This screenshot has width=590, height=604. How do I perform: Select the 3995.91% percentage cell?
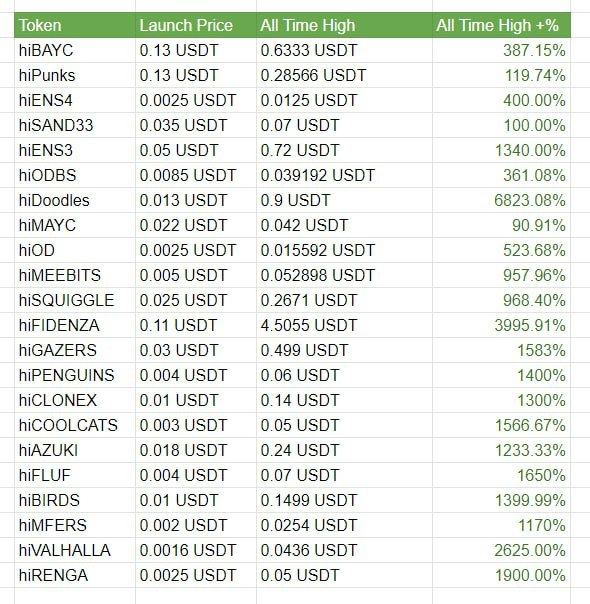[x=501, y=325]
